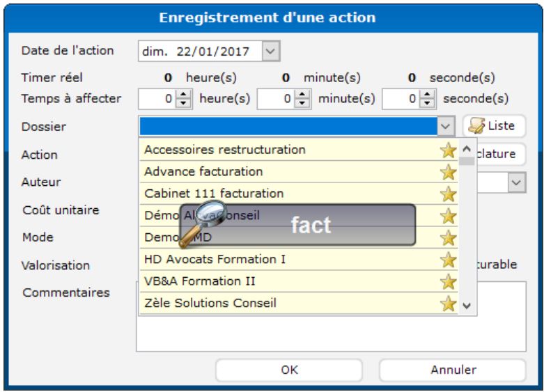Open the Liste dossier button
The height and width of the screenshot is (392, 544).
[494, 126]
